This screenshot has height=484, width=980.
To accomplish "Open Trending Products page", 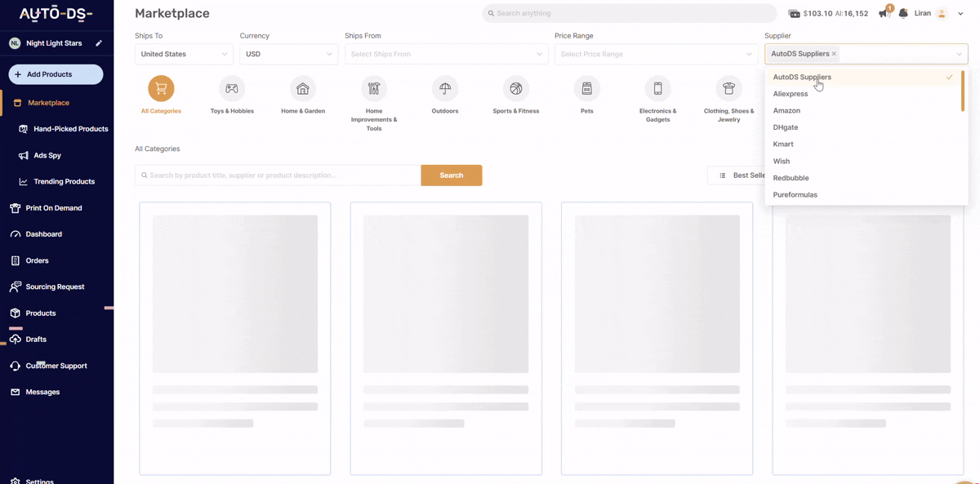I will pyautogui.click(x=64, y=181).
